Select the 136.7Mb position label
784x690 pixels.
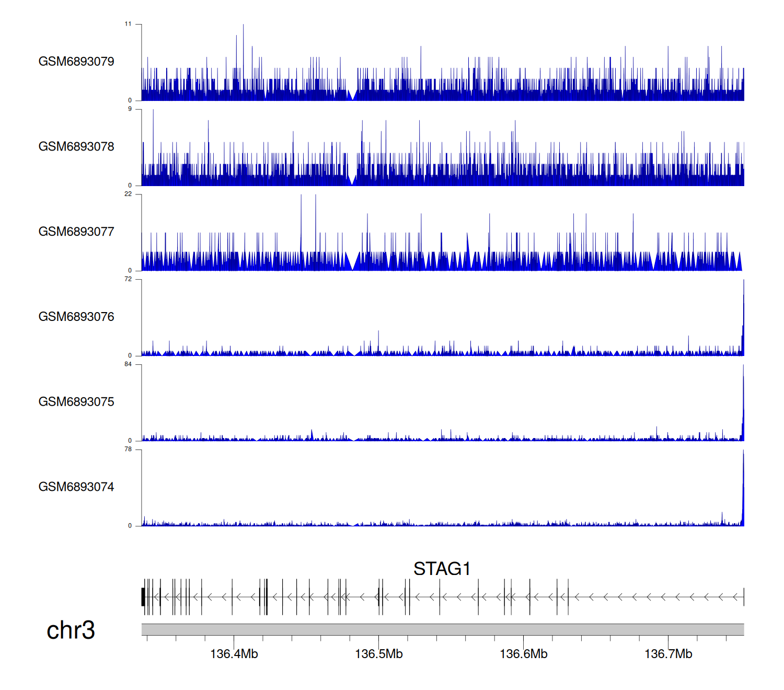668,654
